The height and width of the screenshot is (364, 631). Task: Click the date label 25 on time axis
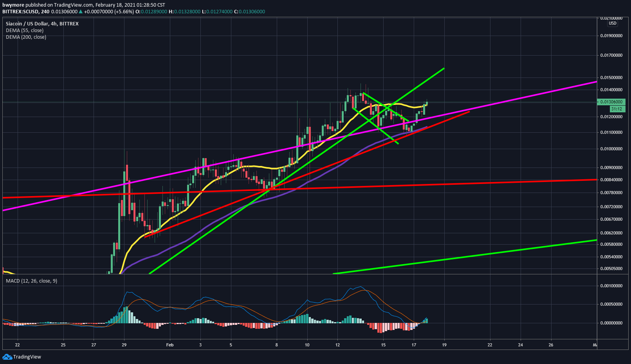coord(63,345)
